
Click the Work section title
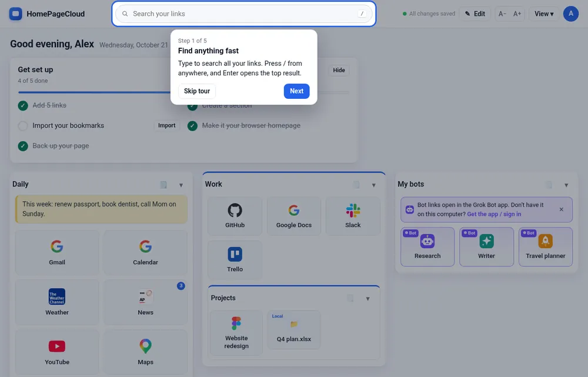(213, 184)
